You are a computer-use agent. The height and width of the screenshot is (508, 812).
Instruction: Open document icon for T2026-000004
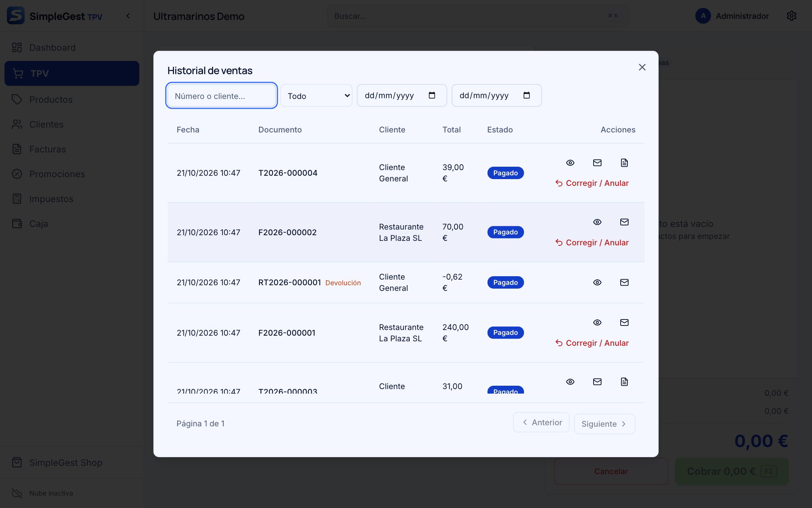coord(624,163)
